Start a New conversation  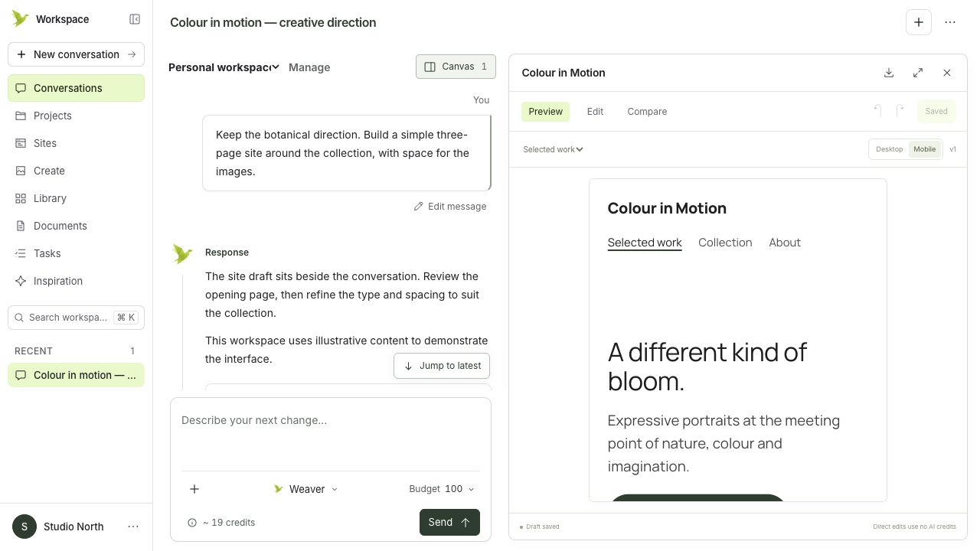(x=76, y=54)
